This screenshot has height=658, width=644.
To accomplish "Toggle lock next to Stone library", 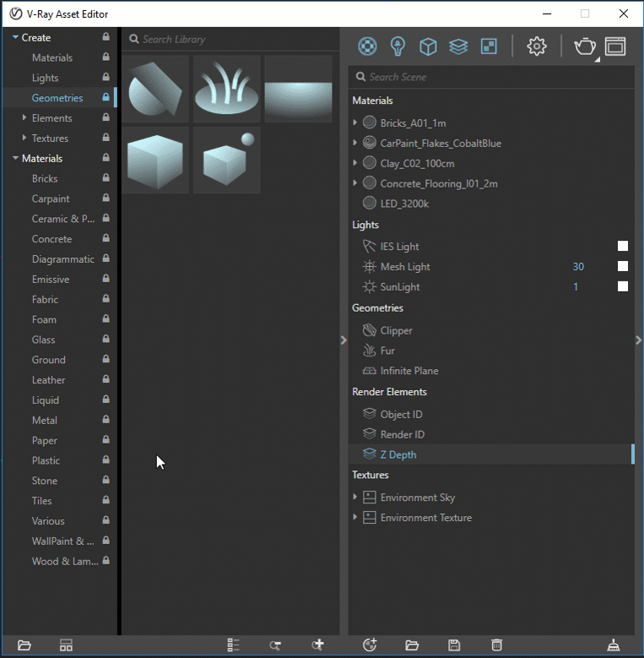I will pyautogui.click(x=106, y=480).
